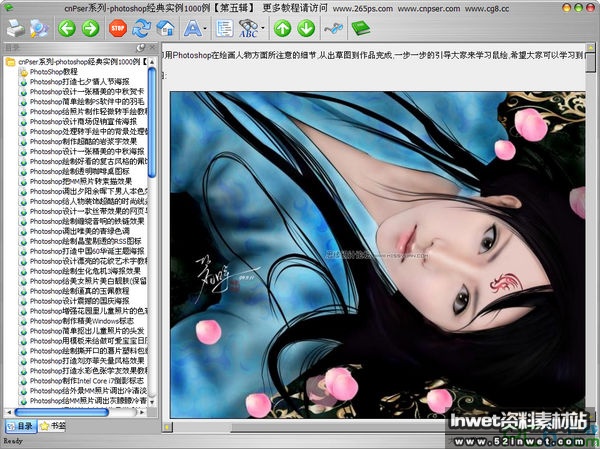600x449 pixels.
Task: Pin the 目录 side panel
Action: pos(141,47)
